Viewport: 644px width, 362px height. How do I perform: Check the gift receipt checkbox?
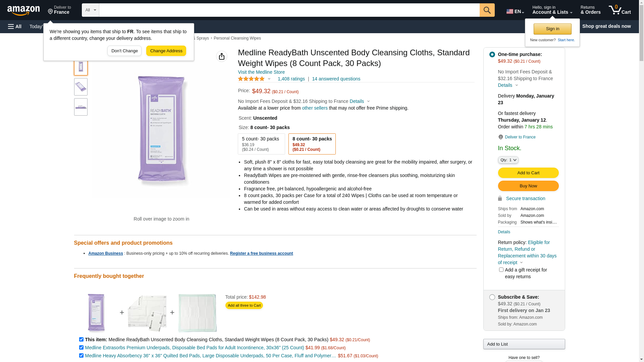point(501,270)
